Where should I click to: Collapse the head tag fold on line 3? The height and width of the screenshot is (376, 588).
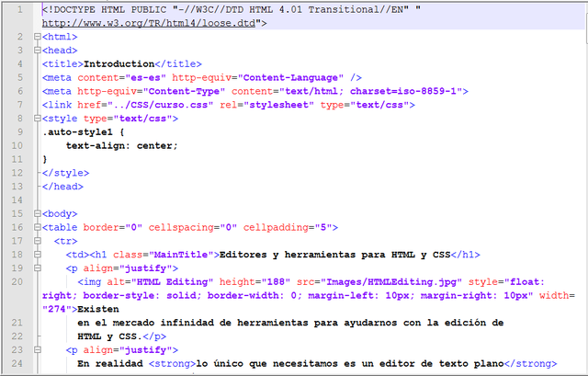tap(37, 51)
